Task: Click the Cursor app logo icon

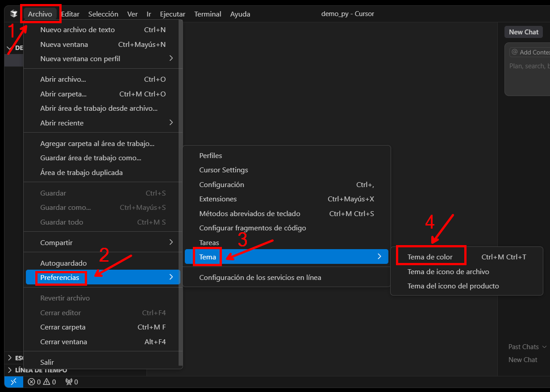Action: pos(14,14)
